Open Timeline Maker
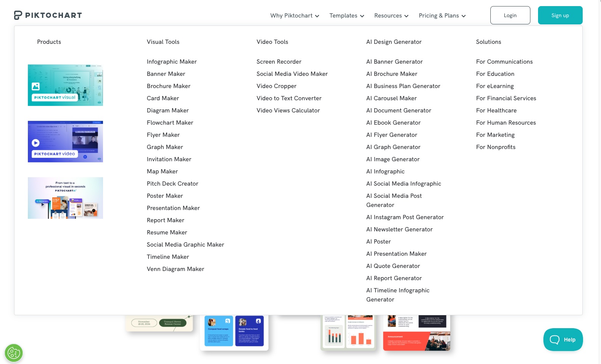Viewport: 601px width, 364px height. pos(168,257)
